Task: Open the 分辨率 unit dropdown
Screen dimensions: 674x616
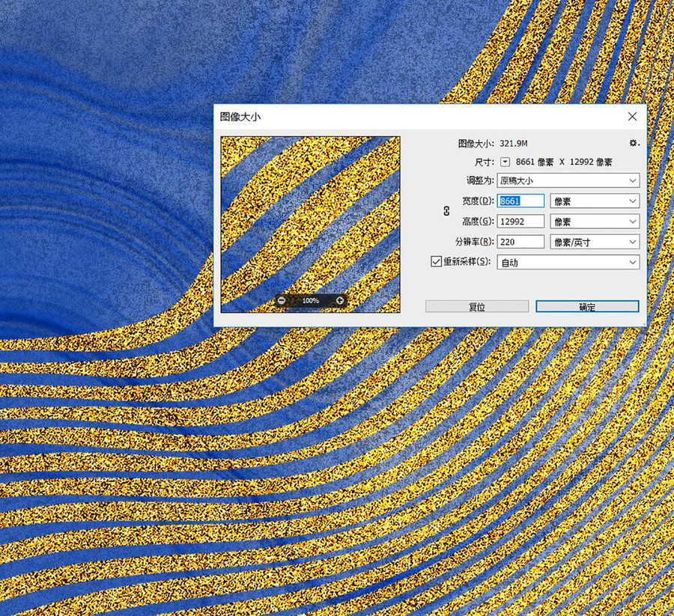Action: (x=595, y=242)
